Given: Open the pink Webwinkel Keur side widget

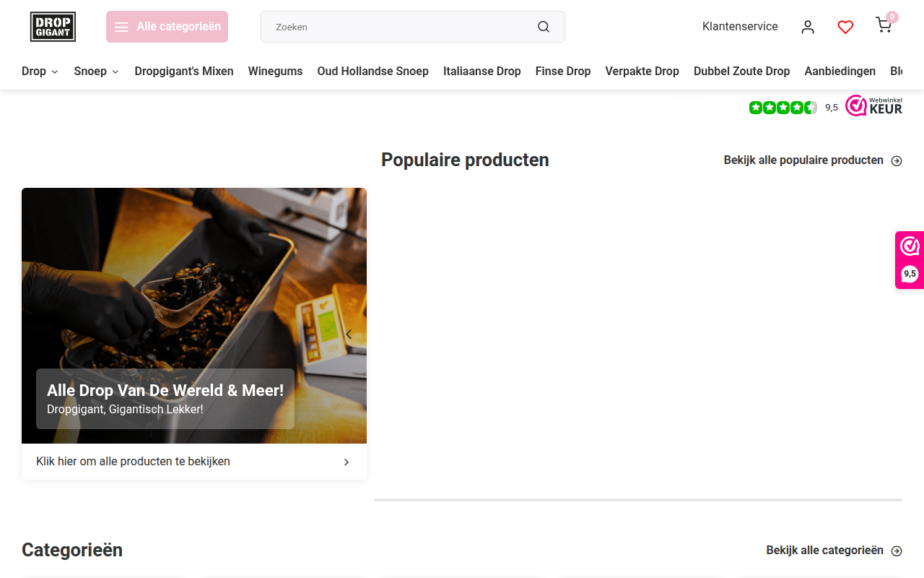Looking at the screenshot, I should (x=910, y=260).
